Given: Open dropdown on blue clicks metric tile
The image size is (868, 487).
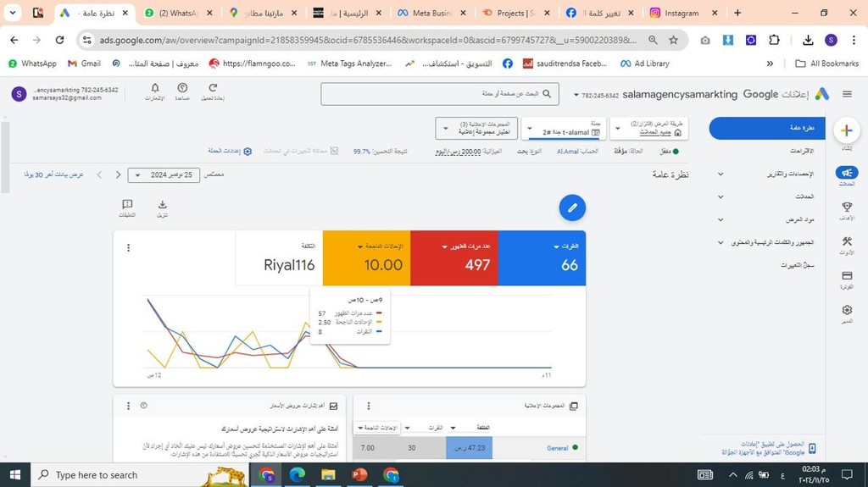Looking at the screenshot, I should pos(556,246).
